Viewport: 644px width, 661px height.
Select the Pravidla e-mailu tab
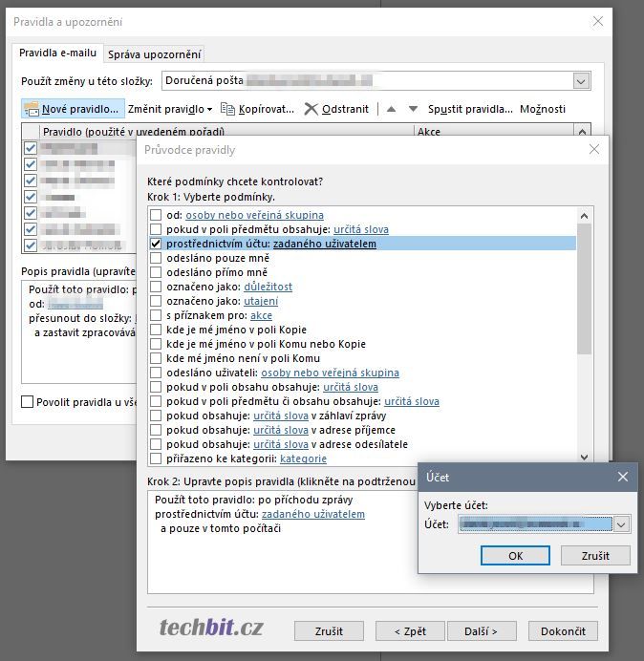tap(58, 53)
